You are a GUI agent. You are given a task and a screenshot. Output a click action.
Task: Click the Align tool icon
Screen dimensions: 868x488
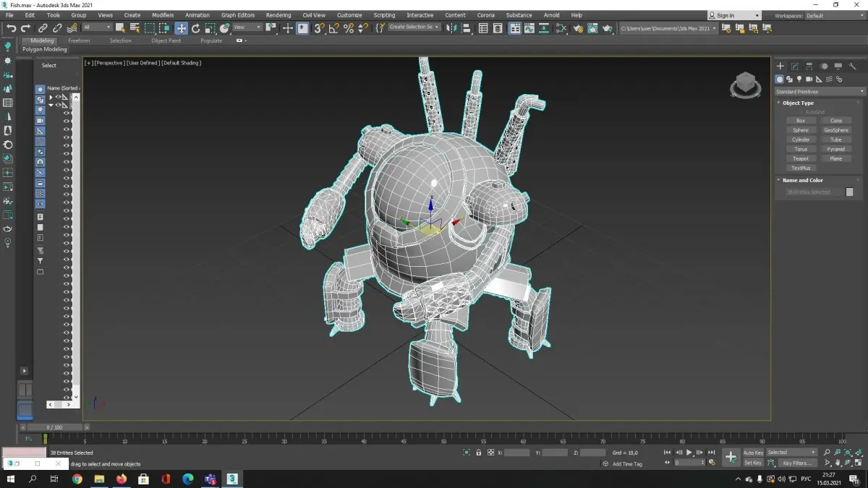coord(467,28)
